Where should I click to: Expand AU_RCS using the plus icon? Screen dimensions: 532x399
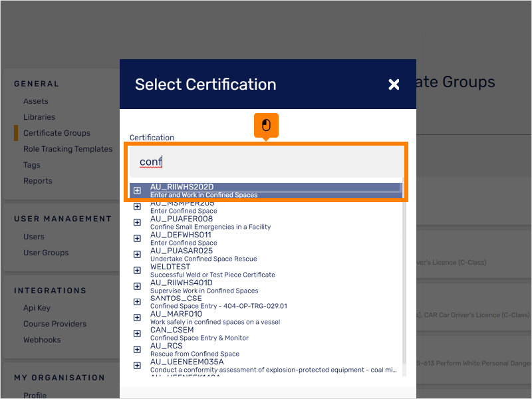click(x=137, y=349)
